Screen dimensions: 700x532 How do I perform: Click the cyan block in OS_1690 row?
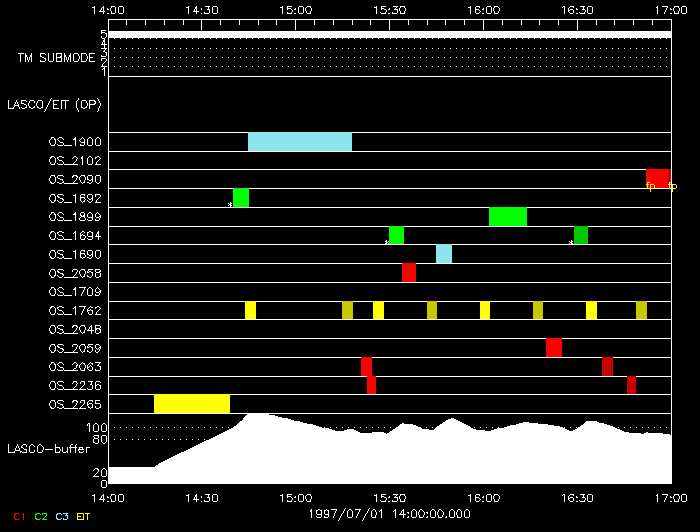pyautogui.click(x=444, y=254)
